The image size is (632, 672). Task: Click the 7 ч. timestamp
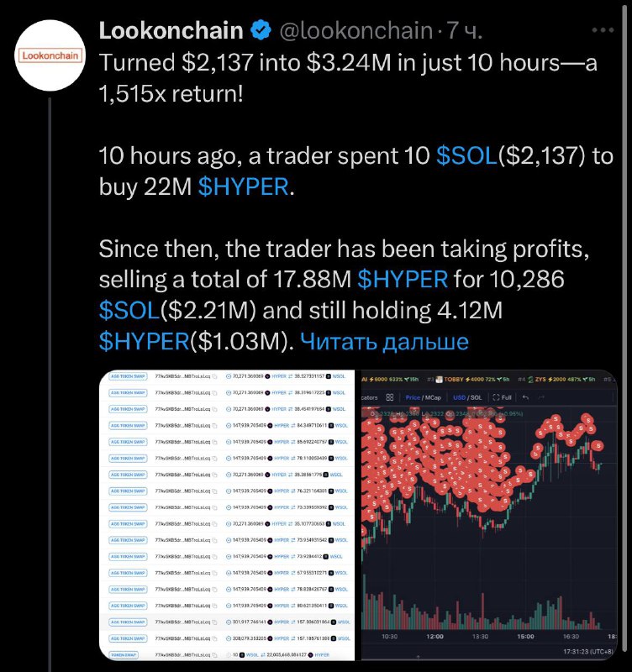pos(465,30)
